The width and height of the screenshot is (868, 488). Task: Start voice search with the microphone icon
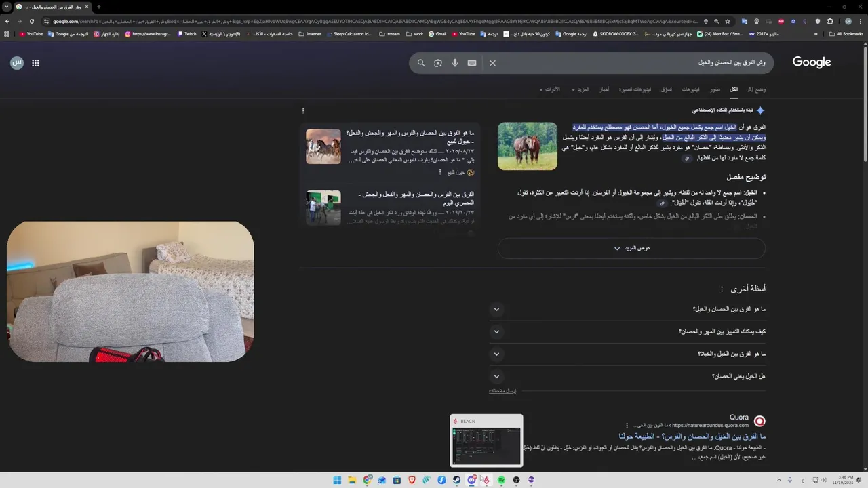(x=455, y=63)
